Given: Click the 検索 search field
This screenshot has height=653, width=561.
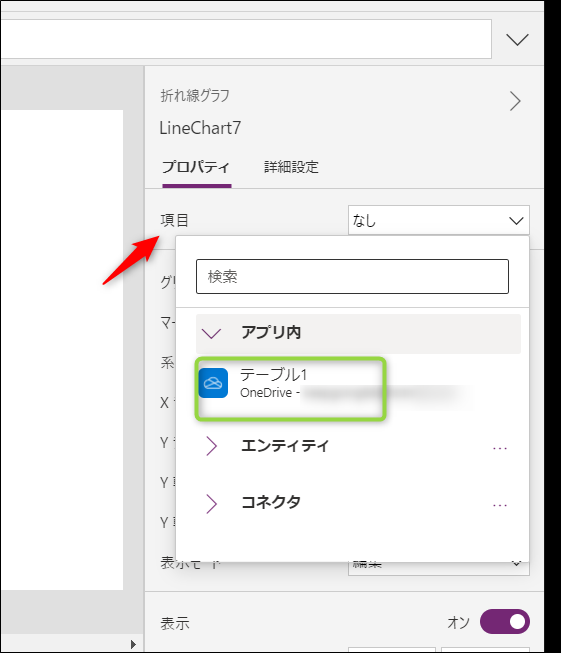Looking at the screenshot, I should [352, 277].
